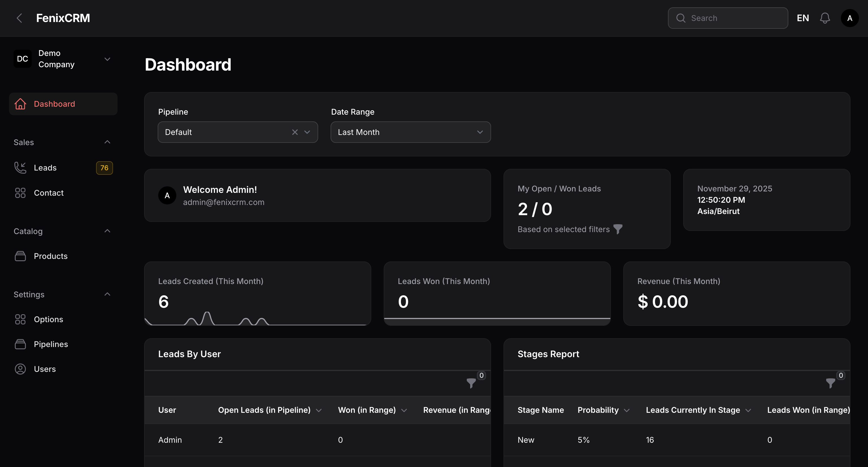Expand the Demo Company switcher
This screenshot has height=467, width=868.
click(x=107, y=59)
